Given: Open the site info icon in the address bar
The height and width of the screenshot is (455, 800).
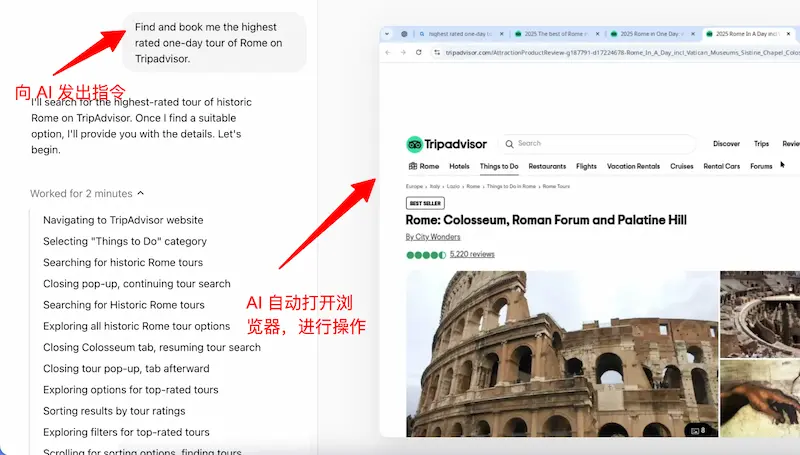Looking at the screenshot, I should [x=437, y=52].
